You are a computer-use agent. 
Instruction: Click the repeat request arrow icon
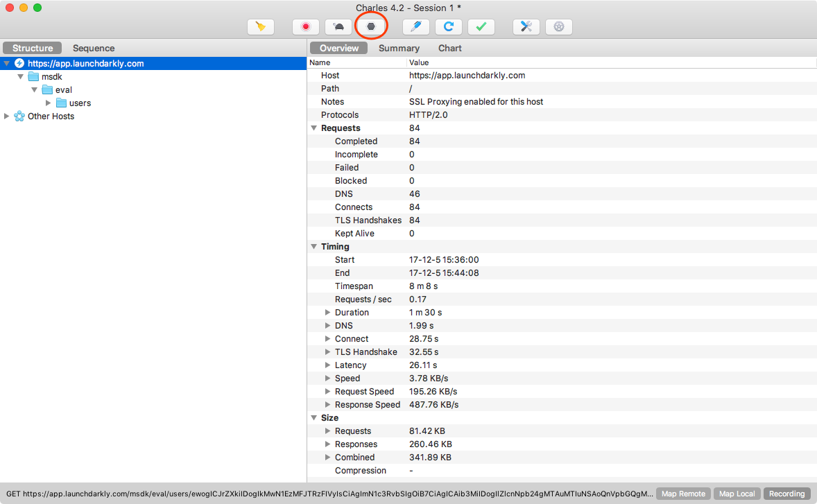[449, 26]
